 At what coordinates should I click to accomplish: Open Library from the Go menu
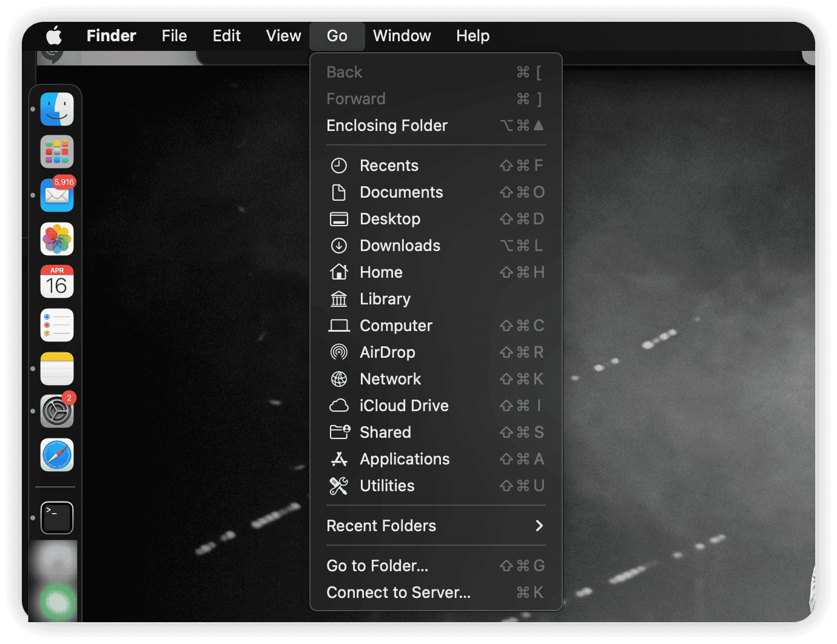pyautogui.click(x=436, y=299)
